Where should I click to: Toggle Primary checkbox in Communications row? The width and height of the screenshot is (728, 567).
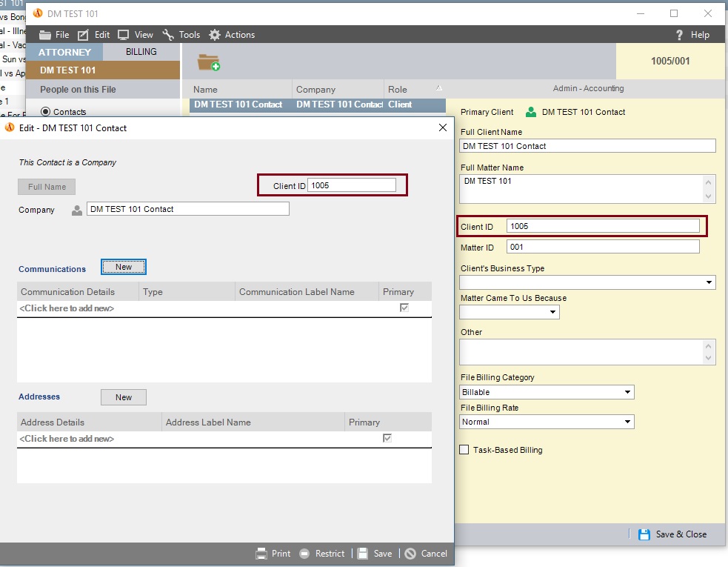click(404, 308)
